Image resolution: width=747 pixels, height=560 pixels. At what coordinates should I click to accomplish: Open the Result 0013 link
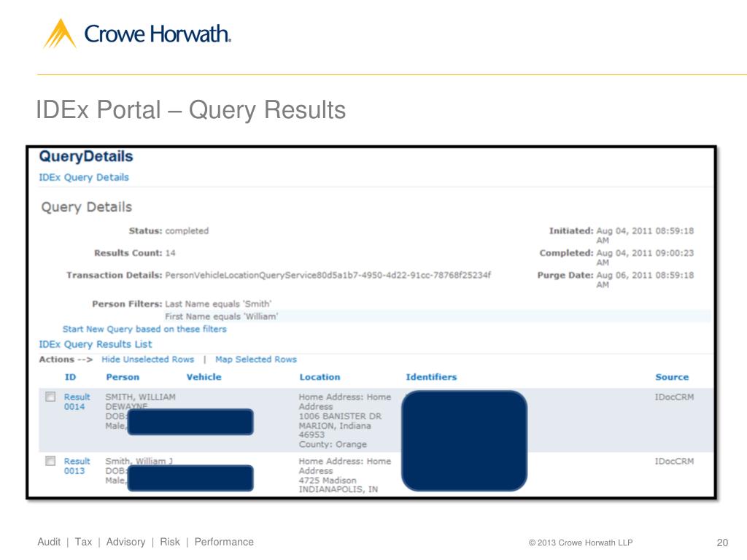click(x=77, y=466)
